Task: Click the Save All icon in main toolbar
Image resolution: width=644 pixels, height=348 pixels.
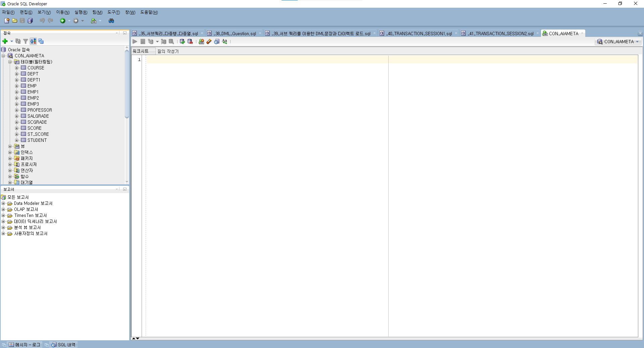Action: pyautogui.click(x=30, y=21)
